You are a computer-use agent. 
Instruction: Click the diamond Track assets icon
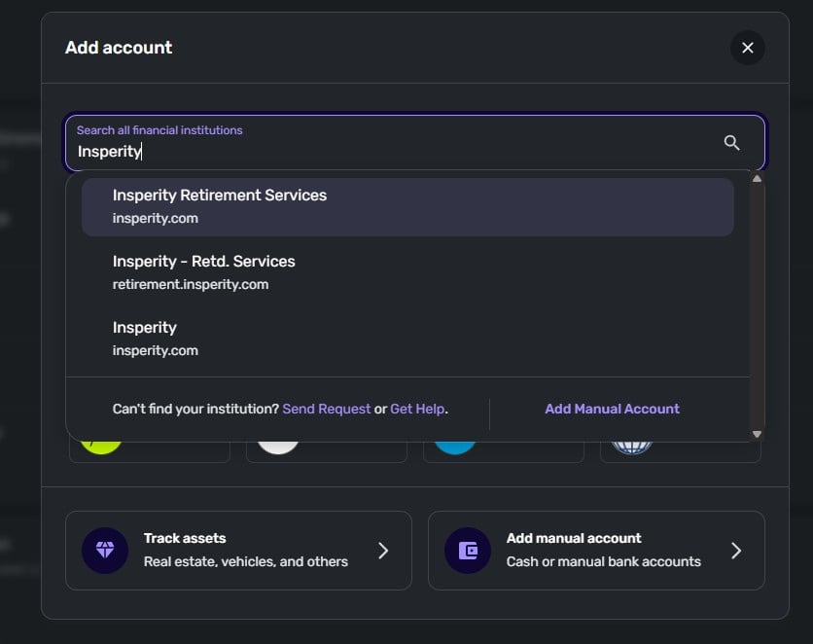tap(105, 551)
